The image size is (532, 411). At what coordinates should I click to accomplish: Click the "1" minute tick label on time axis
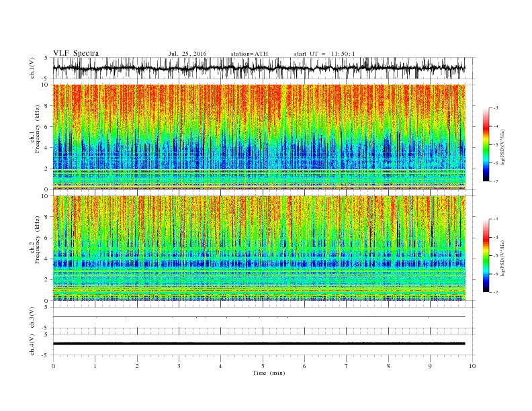(x=95, y=366)
